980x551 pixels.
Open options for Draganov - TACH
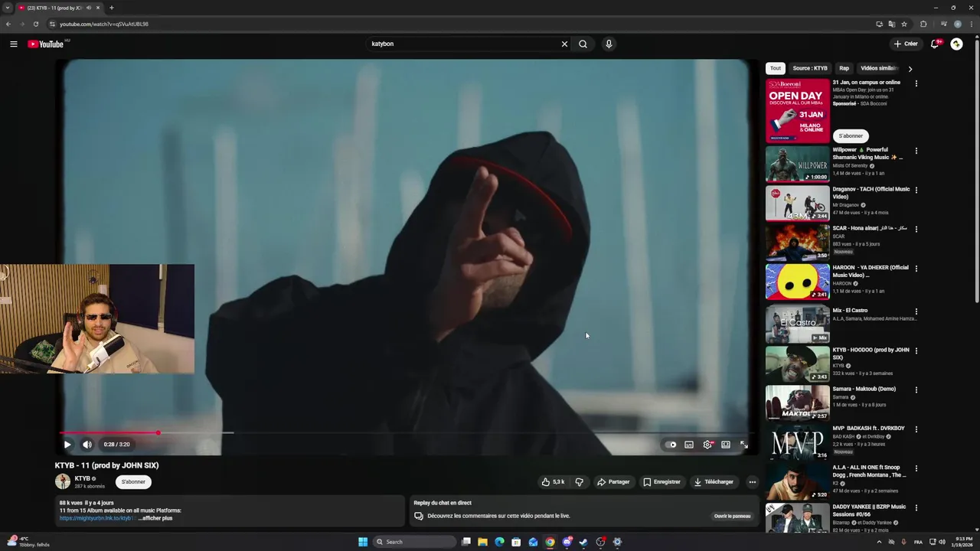click(916, 190)
